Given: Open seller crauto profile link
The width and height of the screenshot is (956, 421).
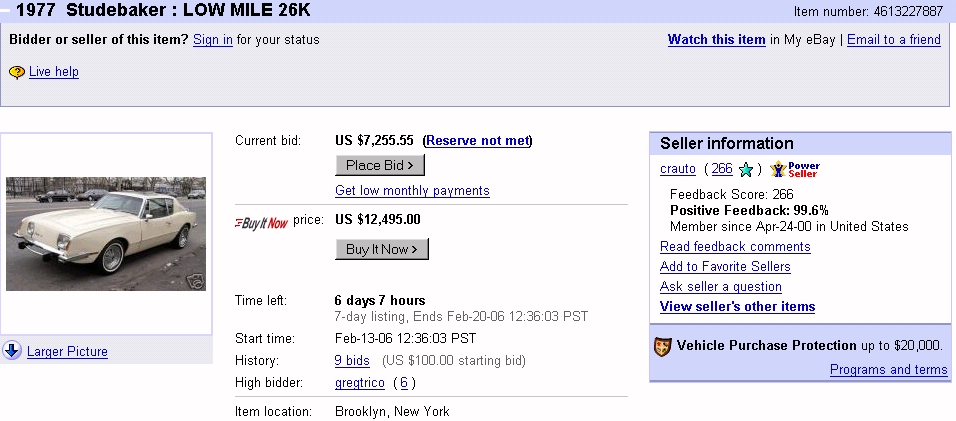Looking at the screenshot, I should 678,169.
